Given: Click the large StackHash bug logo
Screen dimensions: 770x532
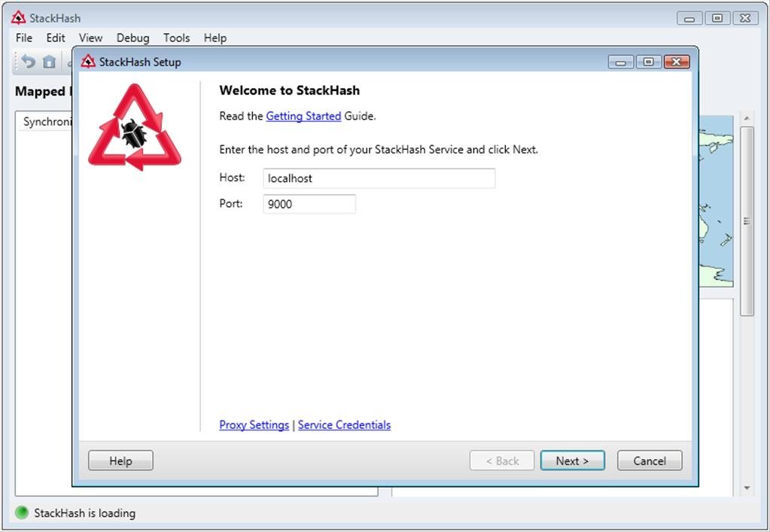Looking at the screenshot, I should pyautogui.click(x=135, y=127).
